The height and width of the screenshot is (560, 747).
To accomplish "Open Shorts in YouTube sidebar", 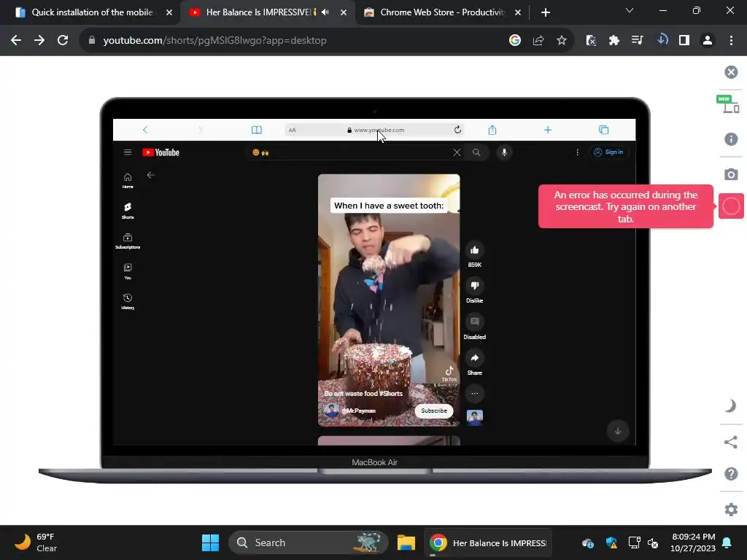I will 128,211.
